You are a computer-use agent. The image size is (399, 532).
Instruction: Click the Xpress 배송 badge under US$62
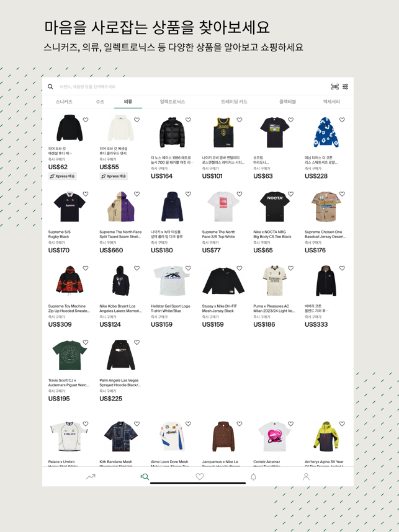click(x=63, y=176)
